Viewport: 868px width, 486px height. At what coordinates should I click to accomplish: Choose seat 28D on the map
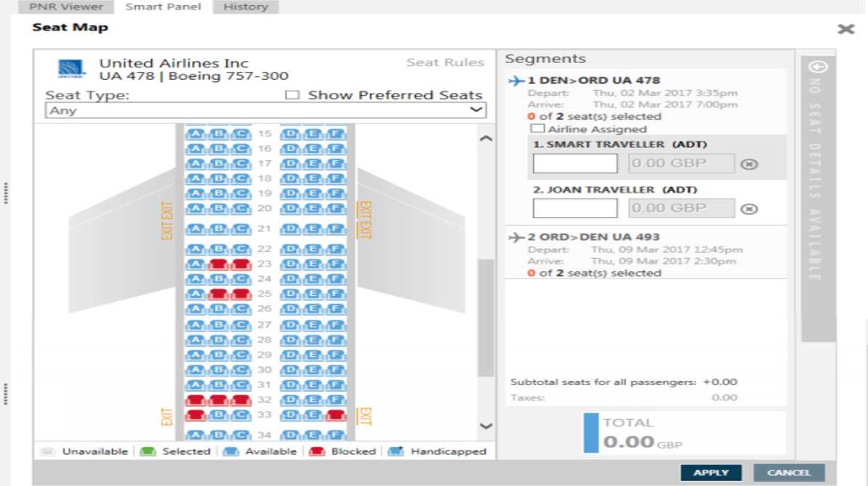(290, 340)
